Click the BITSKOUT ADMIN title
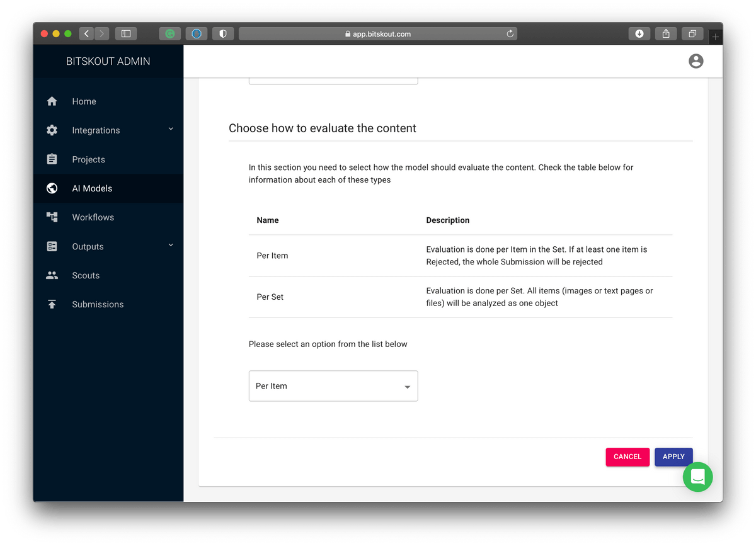This screenshot has width=756, height=546. pos(108,61)
